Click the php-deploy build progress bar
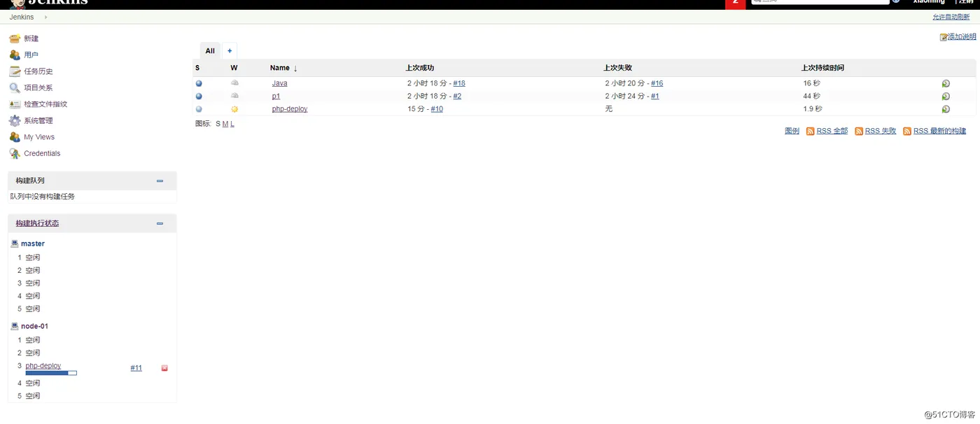Viewport: 980px width, 424px height. click(x=51, y=373)
